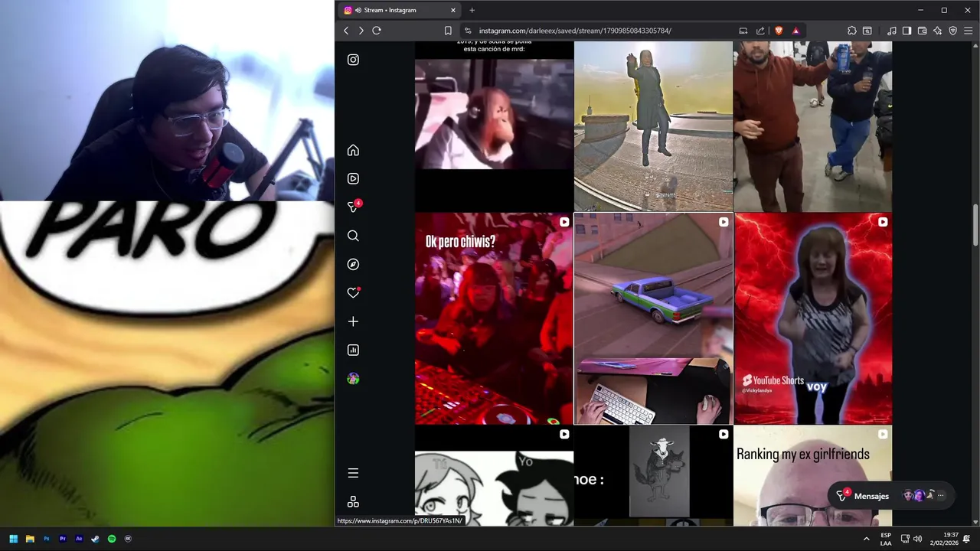Launch Premiere Pro from taskbar
The width and height of the screenshot is (980, 551).
pos(63,539)
